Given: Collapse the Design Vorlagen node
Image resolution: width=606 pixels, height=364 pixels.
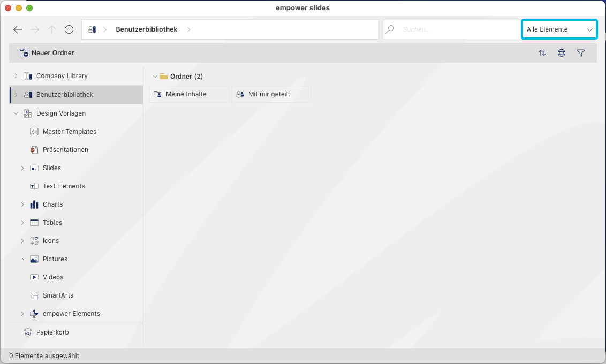Looking at the screenshot, I should coord(16,113).
